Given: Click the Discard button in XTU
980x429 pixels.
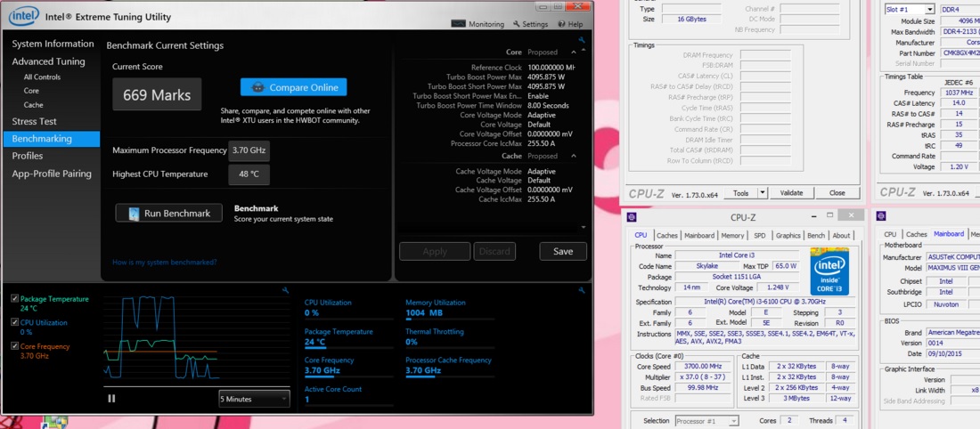Looking at the screenshot, I should click(494, 251).
